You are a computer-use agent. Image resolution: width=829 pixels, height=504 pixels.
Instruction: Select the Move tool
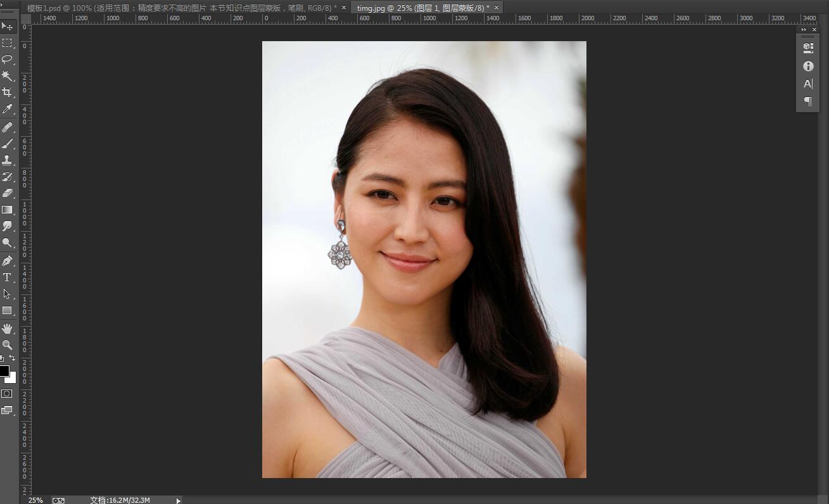point(7,27)
